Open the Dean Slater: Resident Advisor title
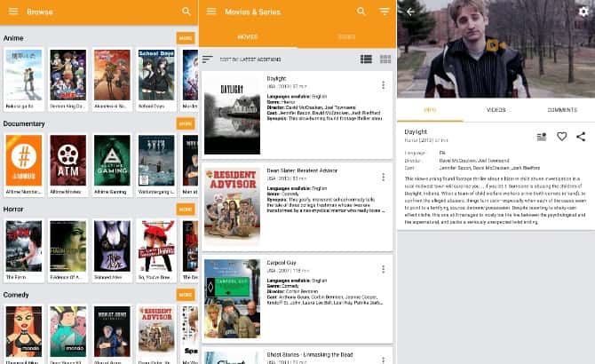595x364 pixels. click(302, 170)
